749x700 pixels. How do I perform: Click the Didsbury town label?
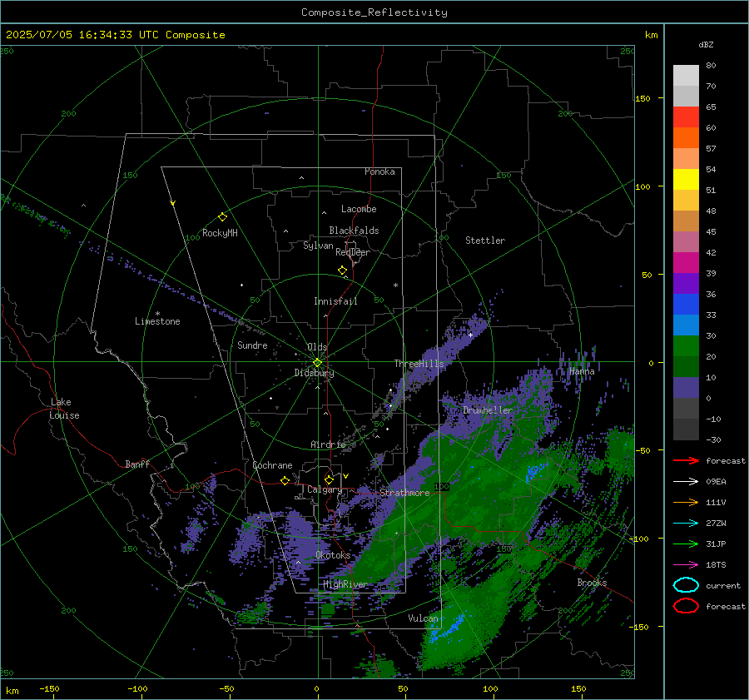tap(314, 373)
